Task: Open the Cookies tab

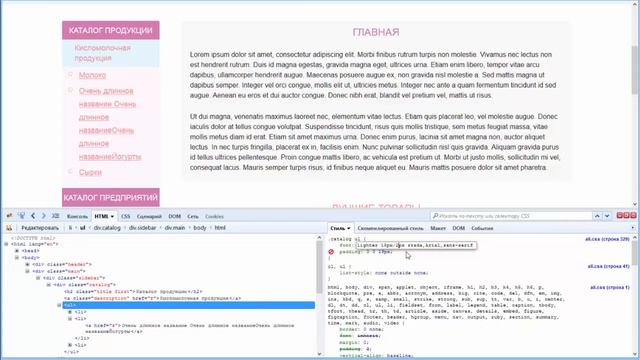Action: pos(214,216)
